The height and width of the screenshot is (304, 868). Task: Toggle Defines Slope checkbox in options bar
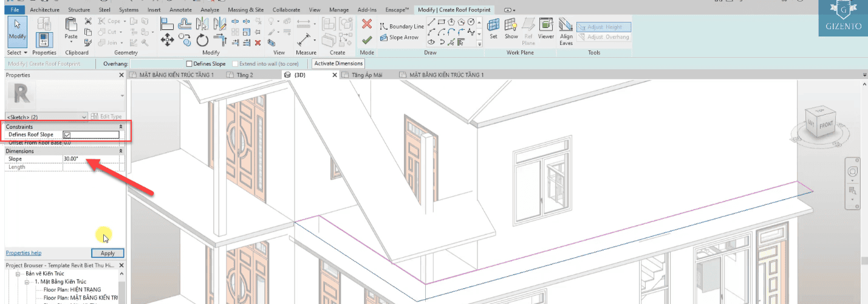point(189,64)
